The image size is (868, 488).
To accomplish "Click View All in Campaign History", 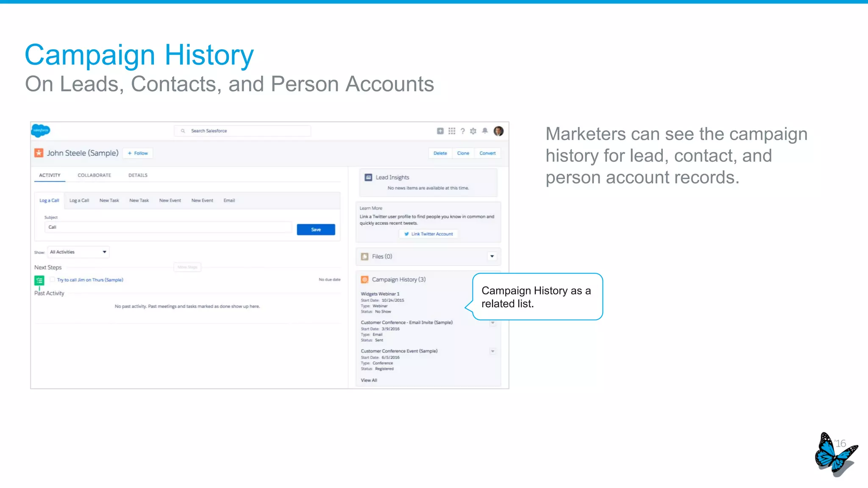I will click(x=369, y=380).
